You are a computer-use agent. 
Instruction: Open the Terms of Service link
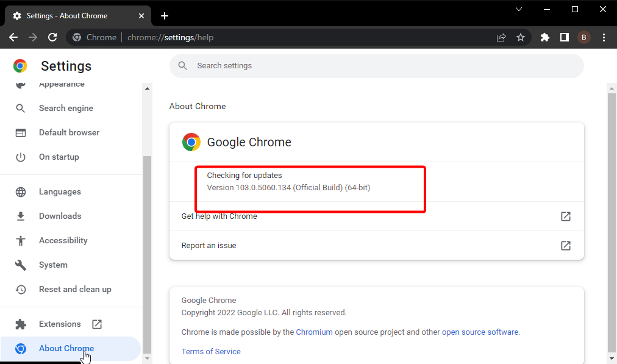(x=211, y=351)
